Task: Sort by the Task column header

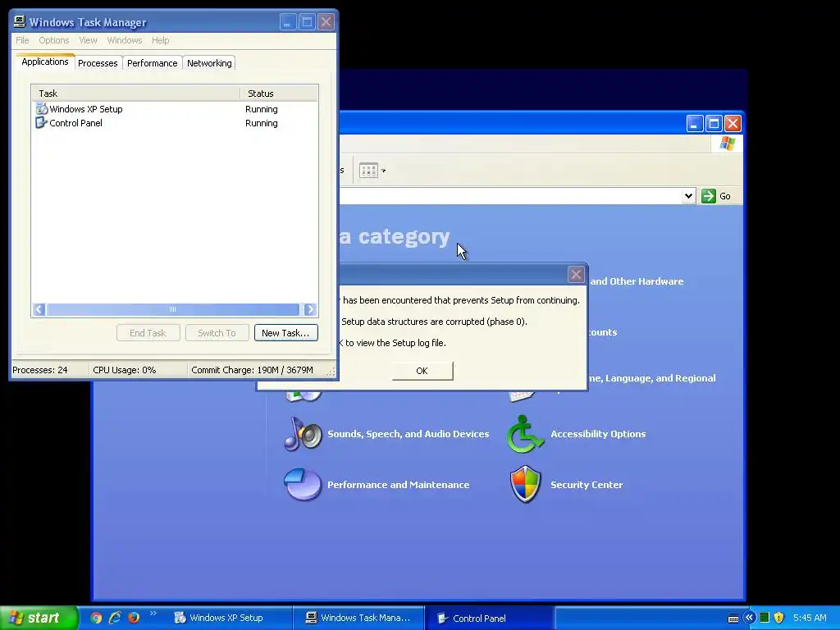Action: click(x=135, y=94)
